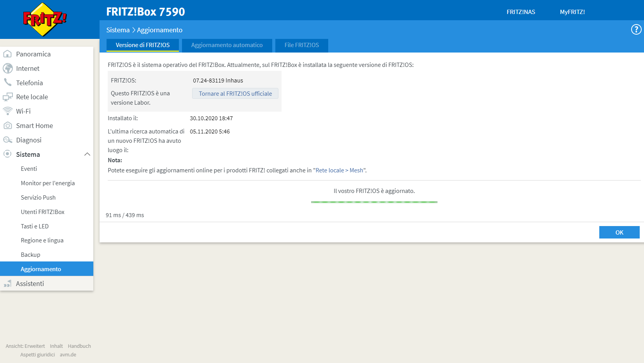Switch to File FRITZ!OS tab

click(302, 45)
